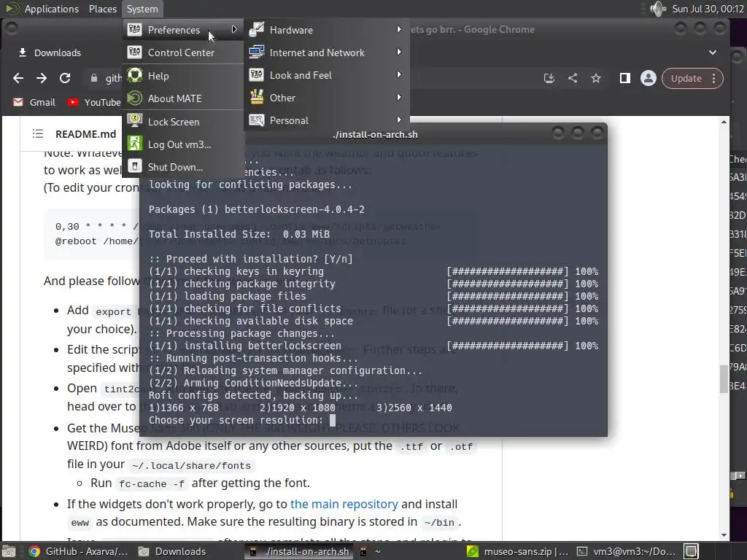Image resolution: width=747 pixels, height=560 pixels.
Task: Switch to museo-sans.zip taskbar entry
Action: (x=518, y=551)
